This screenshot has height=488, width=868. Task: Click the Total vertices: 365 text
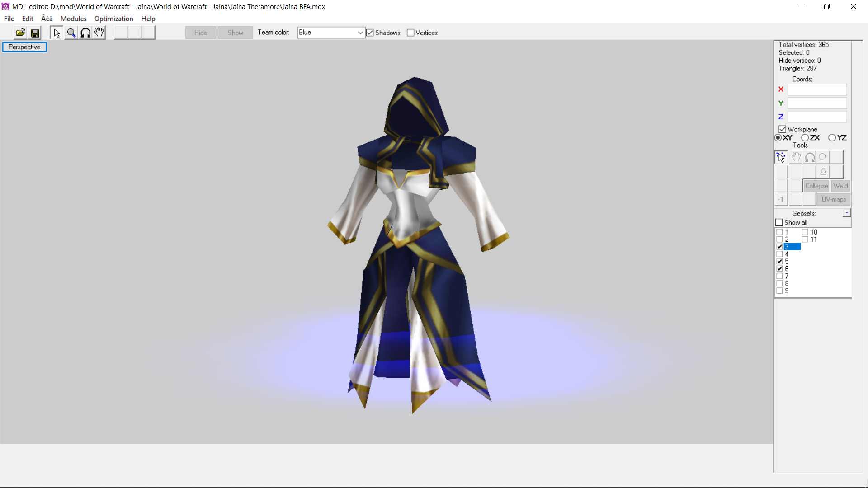(x=803, y=45)
